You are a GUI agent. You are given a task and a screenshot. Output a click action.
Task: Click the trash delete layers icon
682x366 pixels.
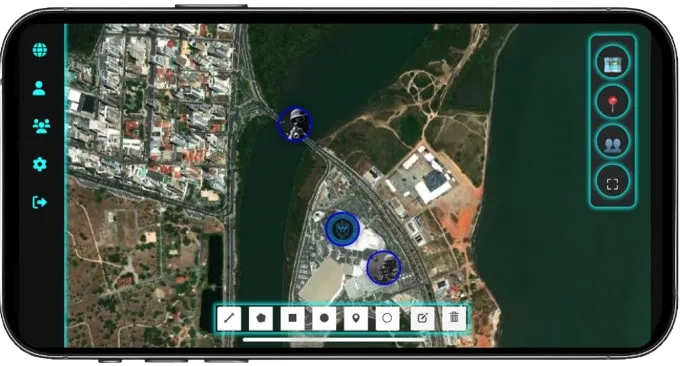454,318
